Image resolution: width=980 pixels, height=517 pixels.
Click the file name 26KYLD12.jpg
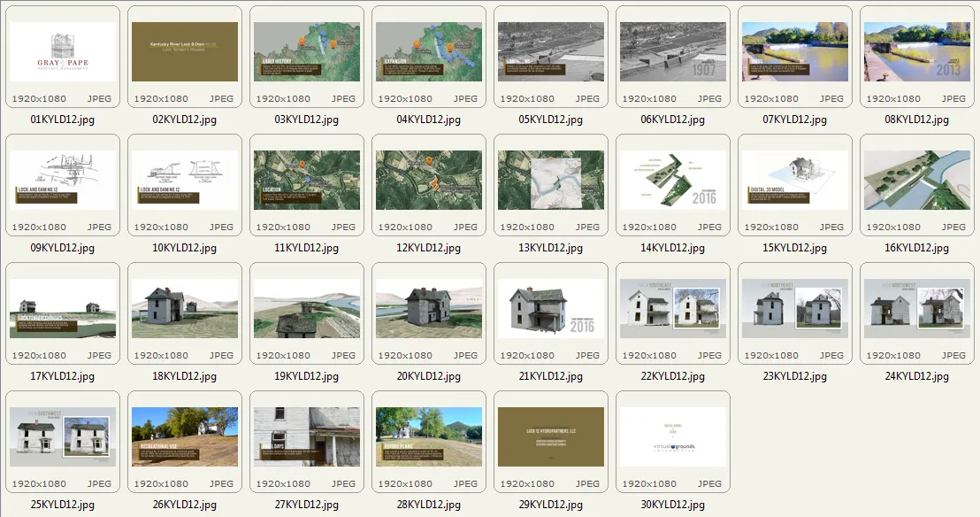coord(184,505)
